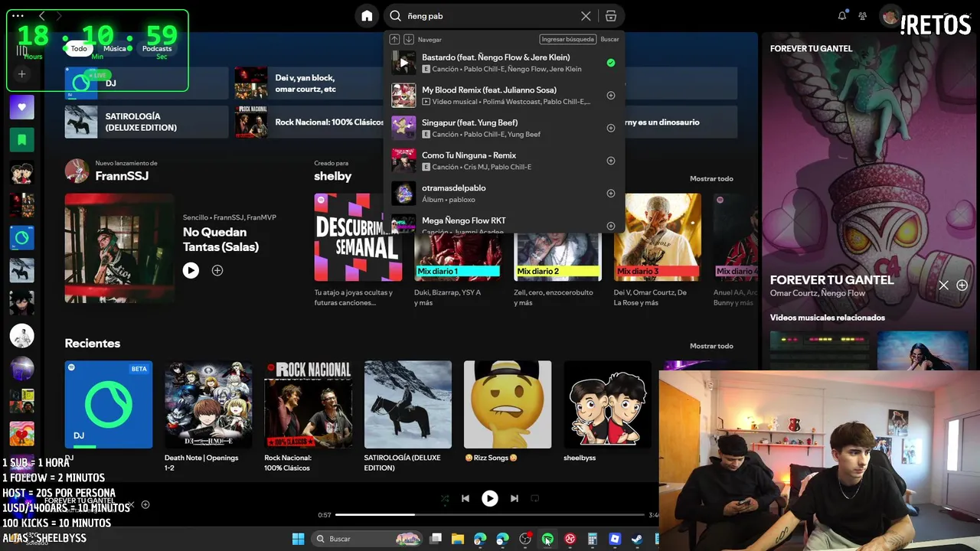Screen dimensions: 980x551
Task: Open Liked Songs heart tile in sidebar
Action: [21, 107]
